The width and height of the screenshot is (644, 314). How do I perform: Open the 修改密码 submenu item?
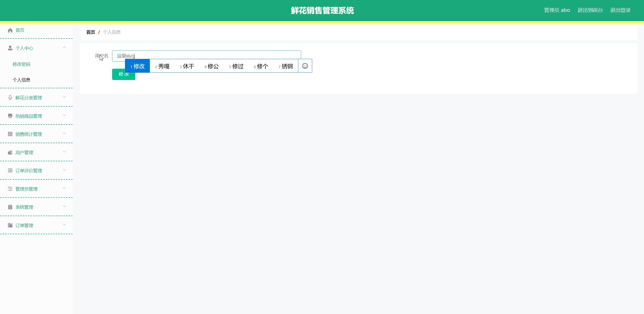click(21, 64)
